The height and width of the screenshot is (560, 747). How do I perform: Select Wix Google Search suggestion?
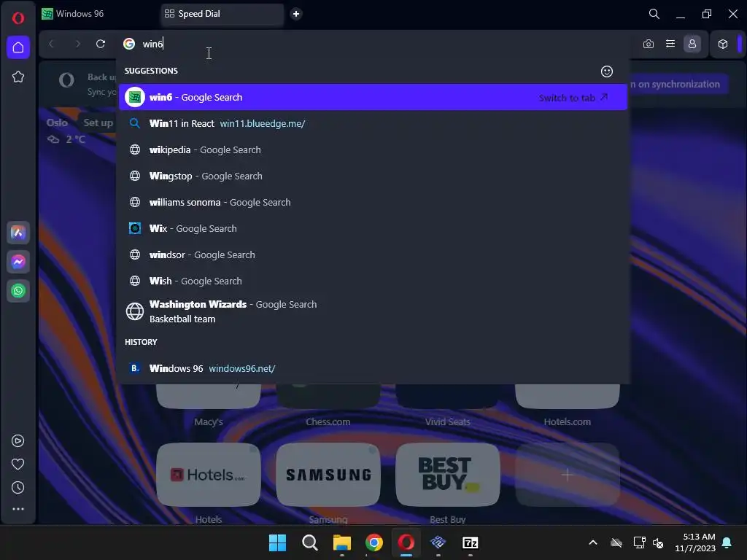click(373, 228)
